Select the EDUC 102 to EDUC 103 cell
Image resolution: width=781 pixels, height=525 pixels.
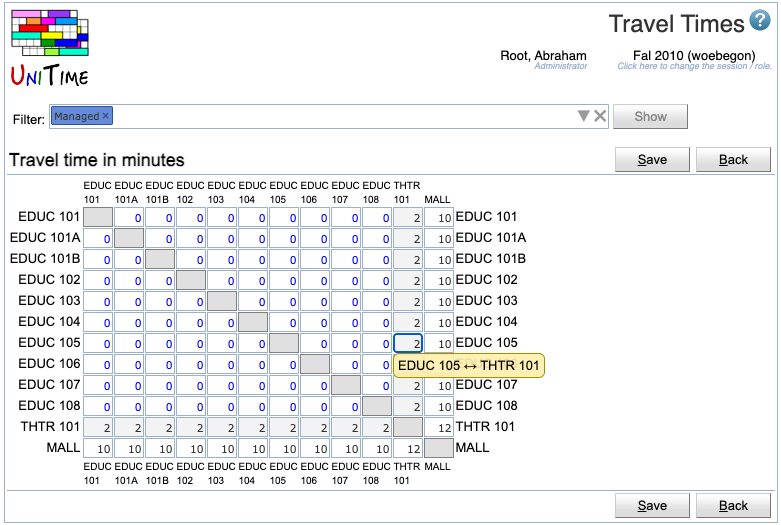(x=222, y=280)
